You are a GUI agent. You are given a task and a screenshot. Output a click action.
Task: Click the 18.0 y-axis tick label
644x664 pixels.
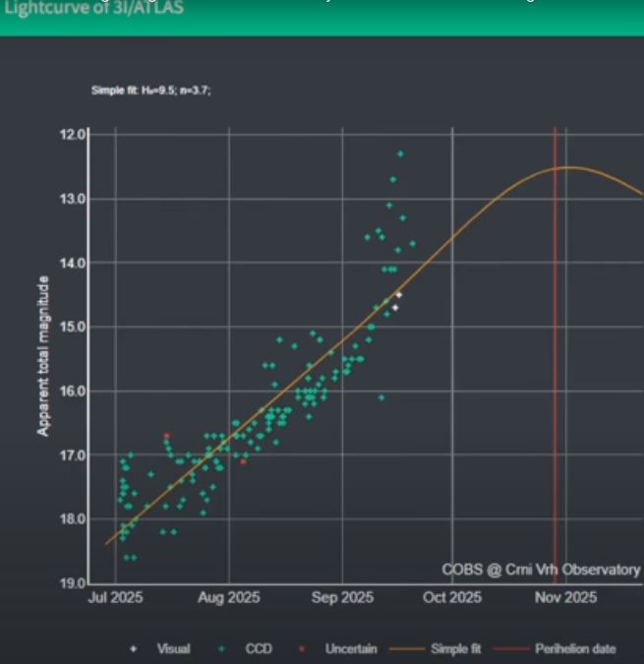point(73,519)
